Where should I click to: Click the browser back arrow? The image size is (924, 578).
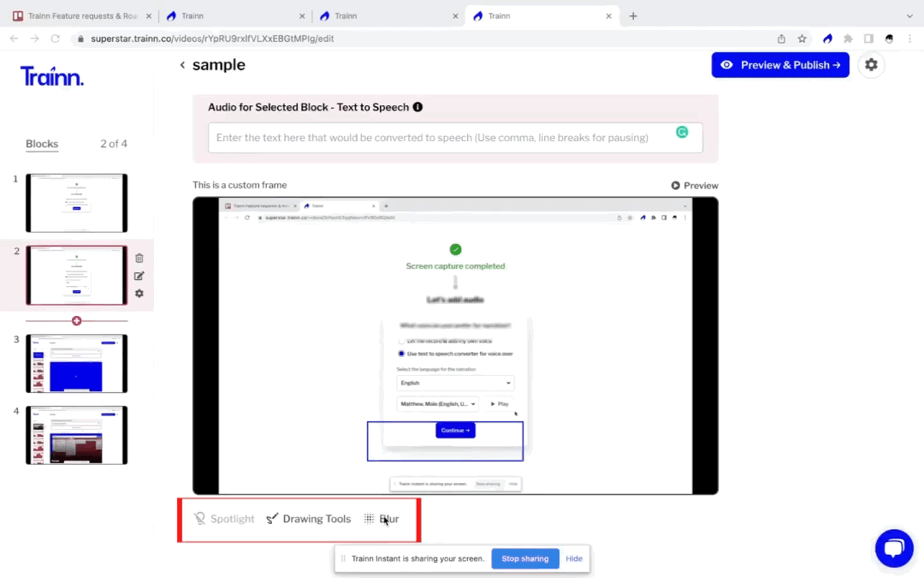tap(15, 39)
